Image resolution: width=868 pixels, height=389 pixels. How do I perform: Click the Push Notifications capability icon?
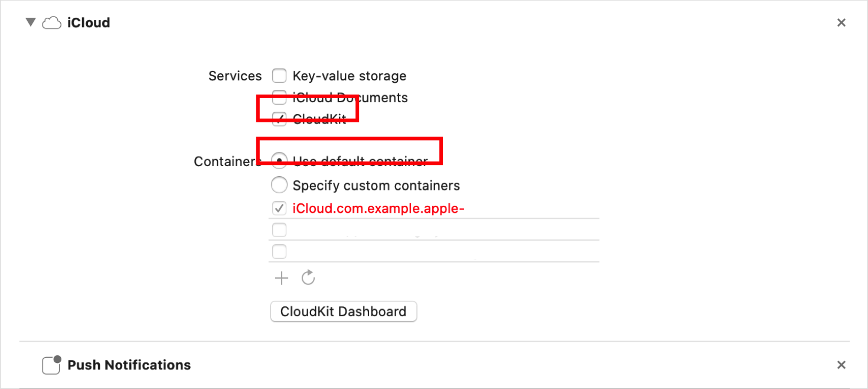pyautogui.click(x=51, y=365)
